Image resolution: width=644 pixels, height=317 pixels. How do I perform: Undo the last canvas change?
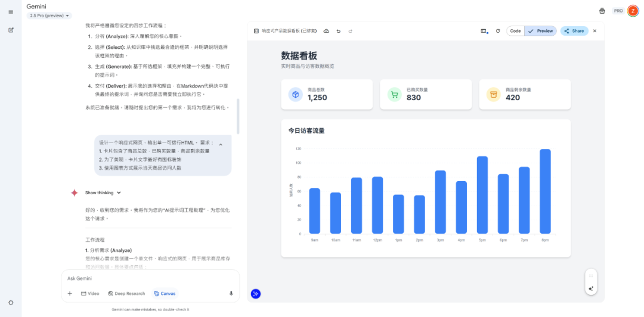339,31
